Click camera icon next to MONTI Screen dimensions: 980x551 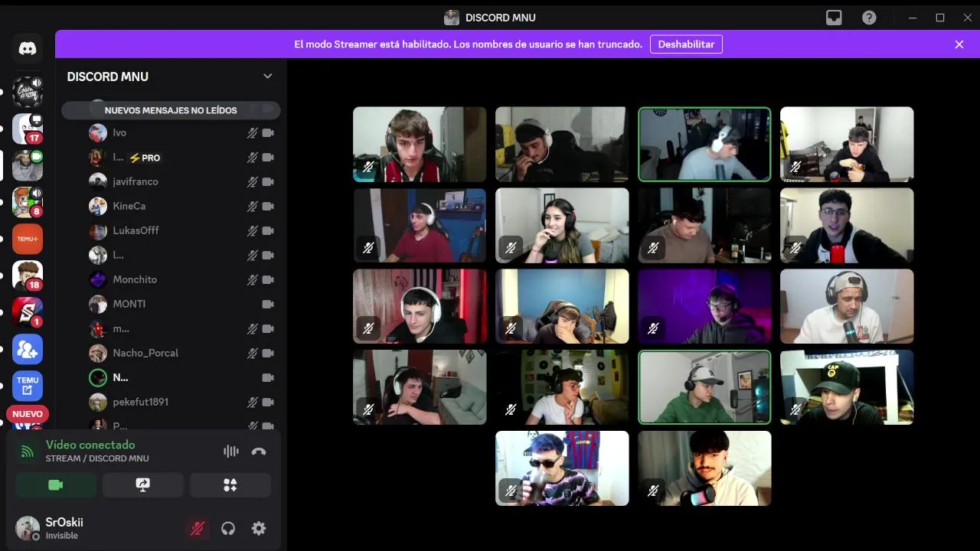268,304
